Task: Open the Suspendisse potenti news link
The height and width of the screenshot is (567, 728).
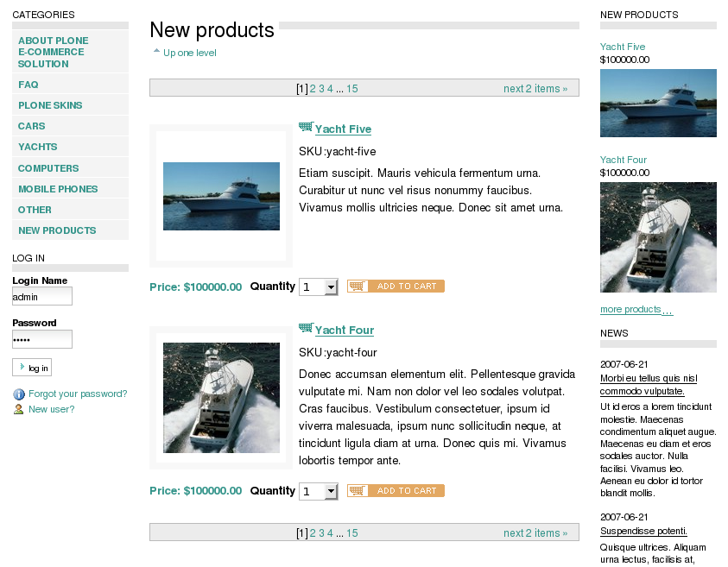Action: (x=643, y=531)
